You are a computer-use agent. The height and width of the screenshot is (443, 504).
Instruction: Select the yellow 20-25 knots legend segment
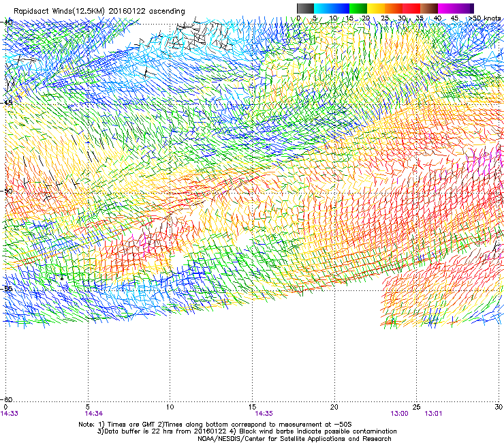(x=376, y=8)
